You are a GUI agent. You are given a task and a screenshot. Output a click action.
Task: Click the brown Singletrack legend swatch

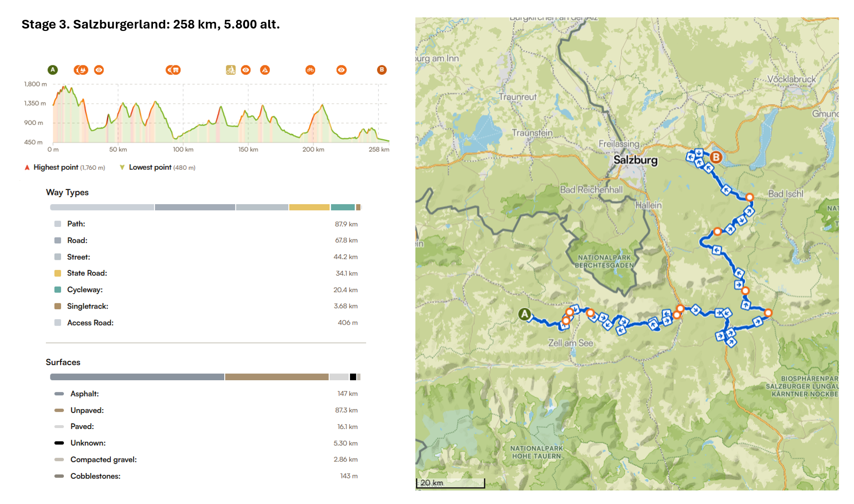(x=58, y=306)
